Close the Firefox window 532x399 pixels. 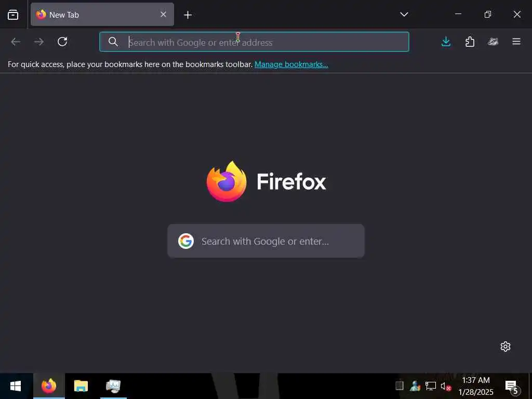coord(517,14)
